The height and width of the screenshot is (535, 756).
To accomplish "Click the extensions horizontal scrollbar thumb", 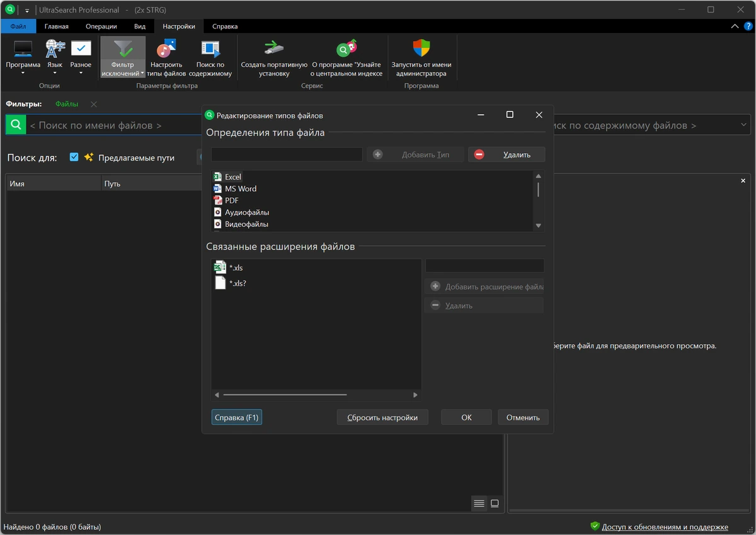I will pyautogui.click(x=285, y=395).
